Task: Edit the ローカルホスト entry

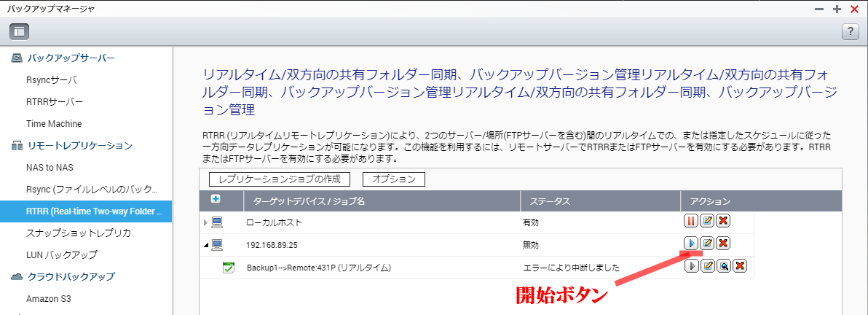Action: pyautogui.click(x=707, y=221)
